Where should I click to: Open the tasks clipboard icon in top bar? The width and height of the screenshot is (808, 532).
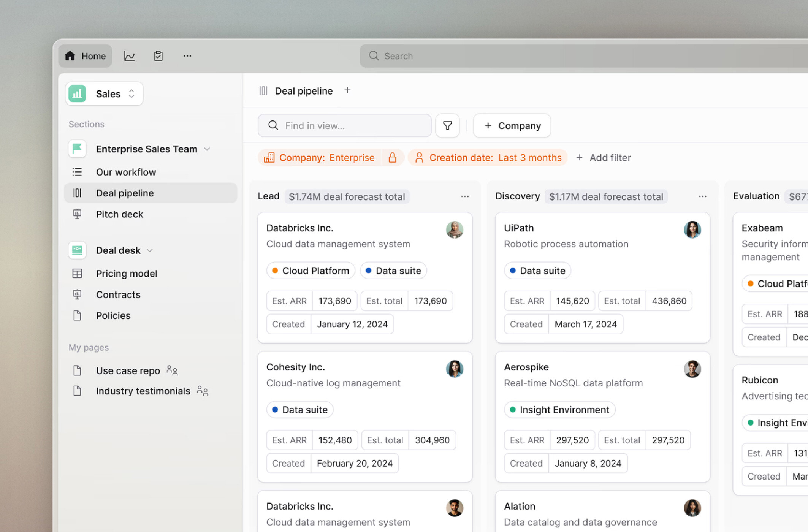[158, 56]
